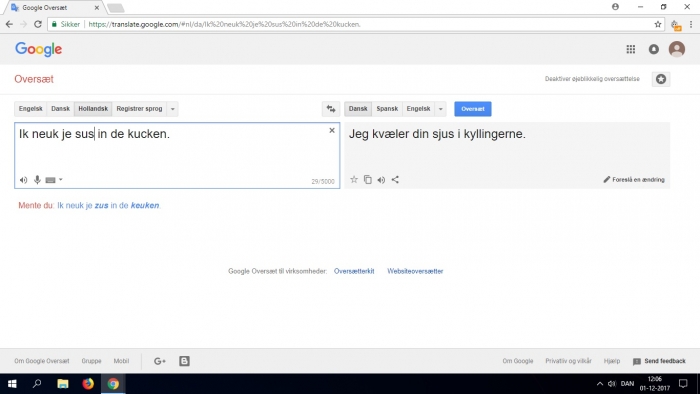Select Hollandsk as source language
Screen dimensions: 700x394
(93, 108)
